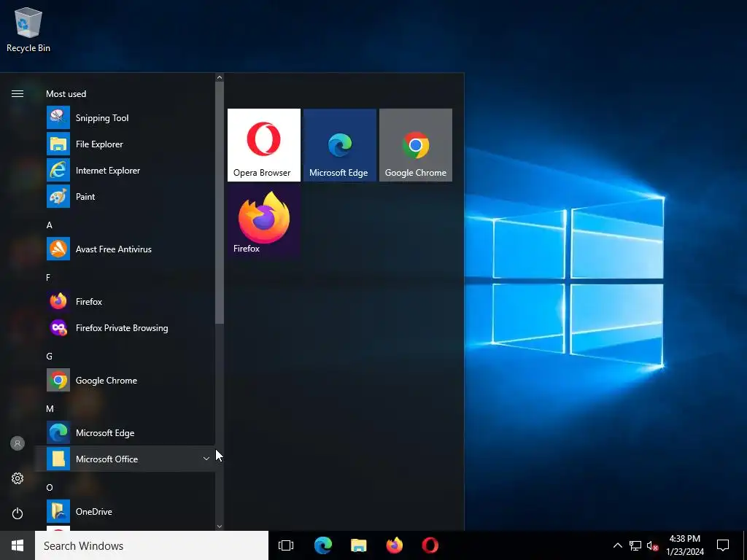
Task: Launch Microsoft Edge from the taskbar
Action: click(323, 545)
